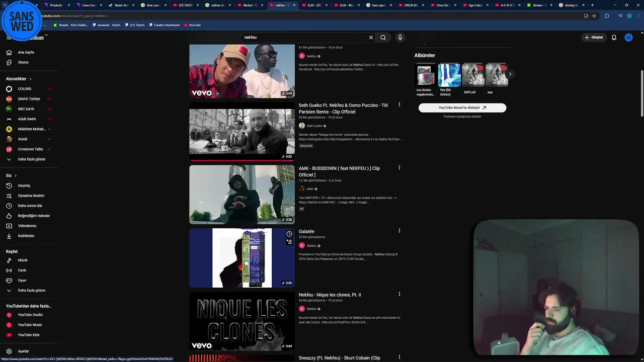Open Daha sonra izle list

[29, 206]
